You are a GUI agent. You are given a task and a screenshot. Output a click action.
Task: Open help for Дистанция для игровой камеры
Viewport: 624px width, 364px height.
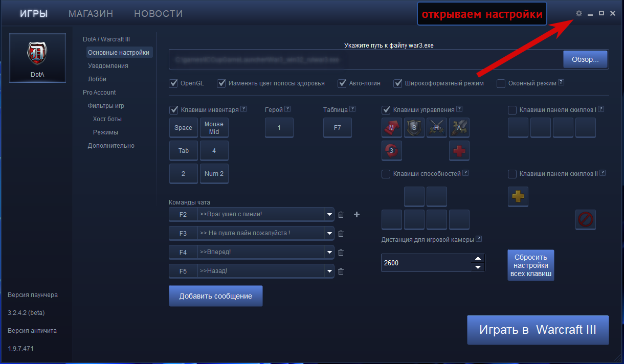[478, 239]
